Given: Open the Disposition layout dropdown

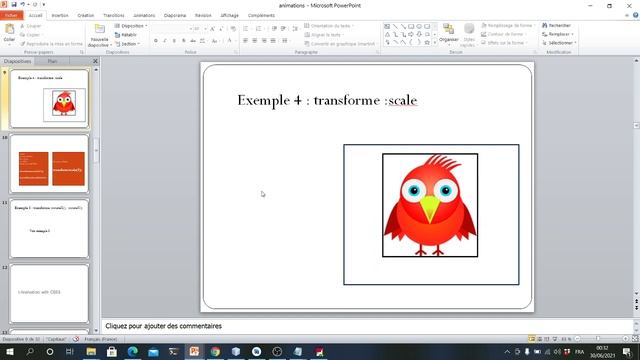Looking at the screenshot, I should tap(131, 26).
